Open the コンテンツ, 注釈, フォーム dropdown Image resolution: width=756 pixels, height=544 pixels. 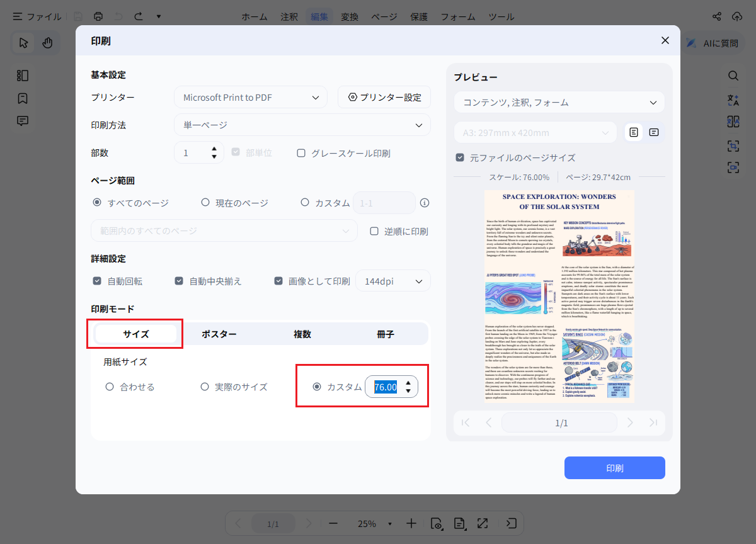[x=559, y=102]
